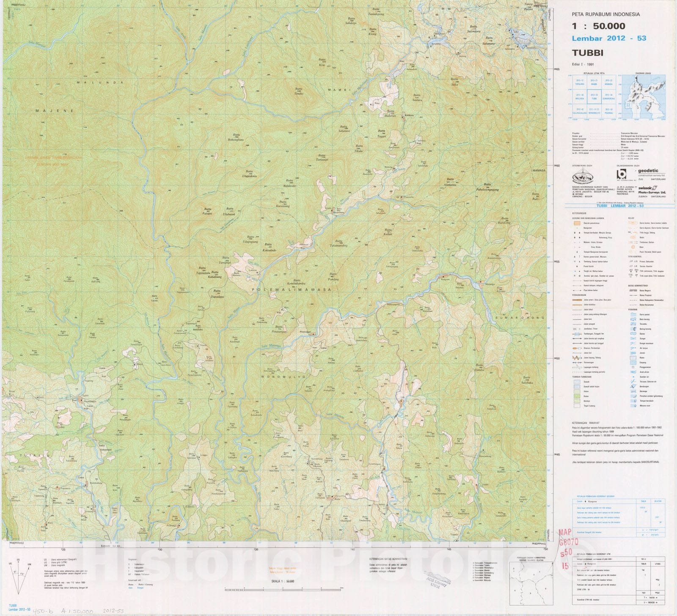Select the Air terjun waterfall symbol

[x=633, y=348]
